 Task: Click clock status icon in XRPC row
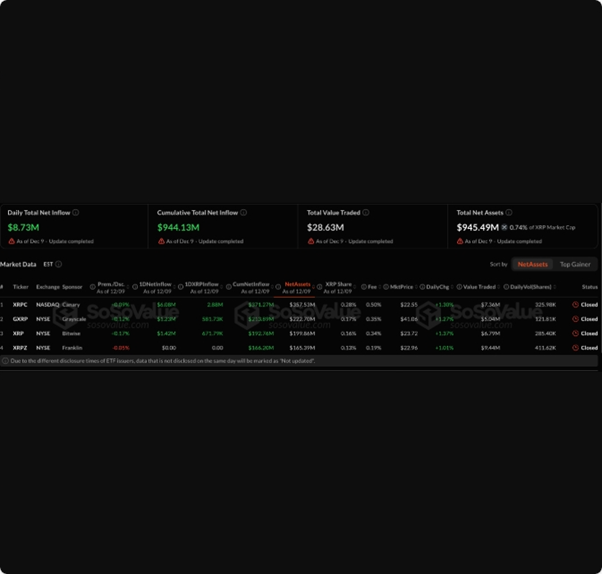click(x=575, y=304)
